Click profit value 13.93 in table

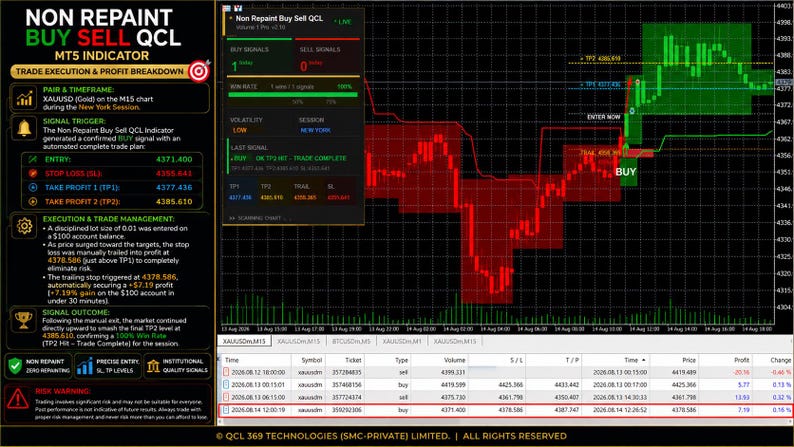tap(742, 397)
